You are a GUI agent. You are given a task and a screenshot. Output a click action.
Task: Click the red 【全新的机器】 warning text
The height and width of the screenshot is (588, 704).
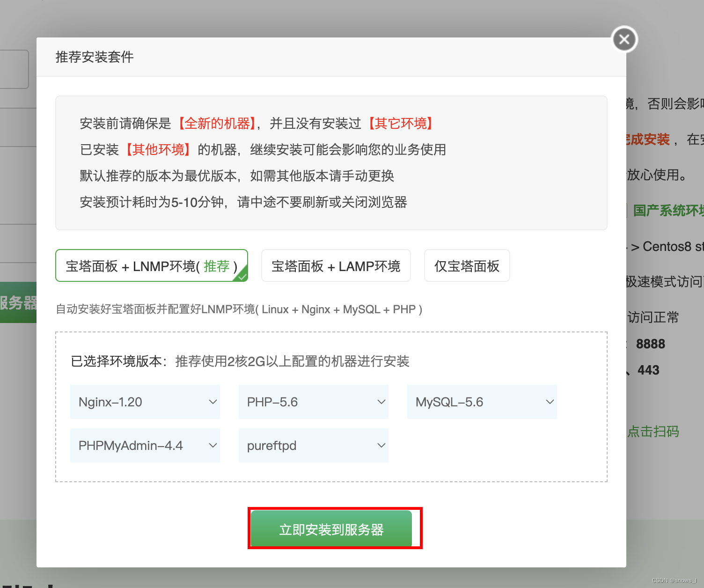(217, 124)
